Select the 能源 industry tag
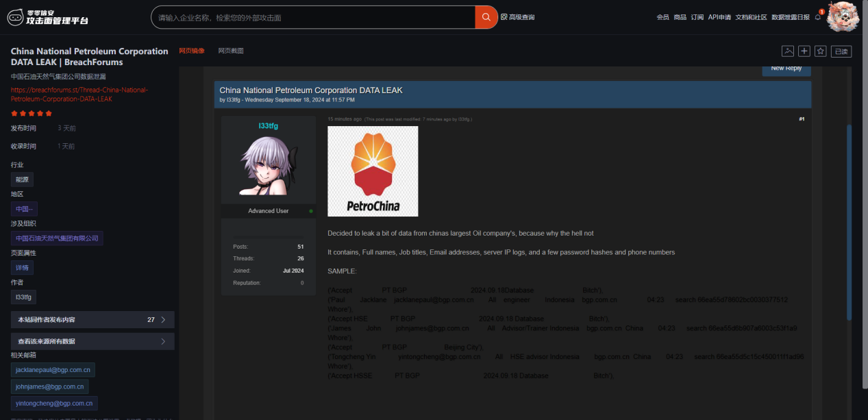 (x=22, y=180)
